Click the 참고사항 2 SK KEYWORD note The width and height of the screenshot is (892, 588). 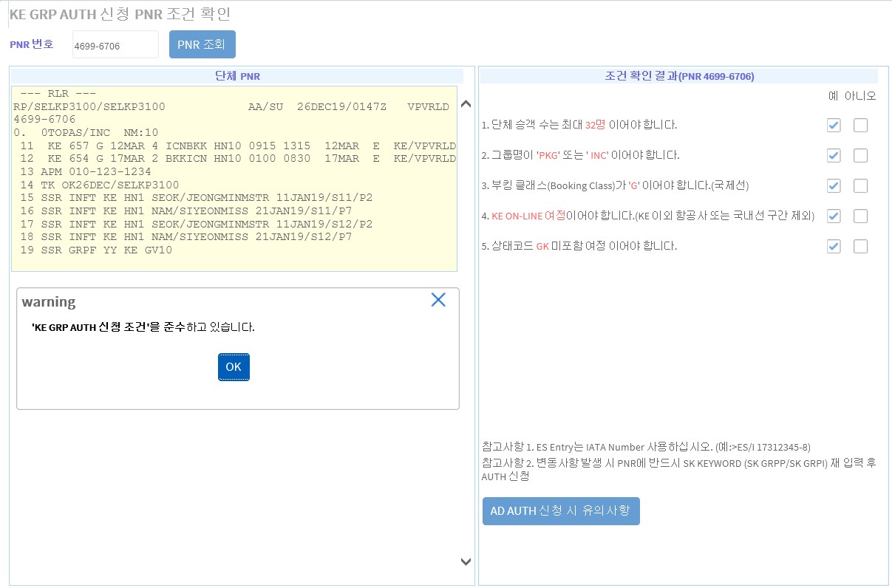point(678,470)
